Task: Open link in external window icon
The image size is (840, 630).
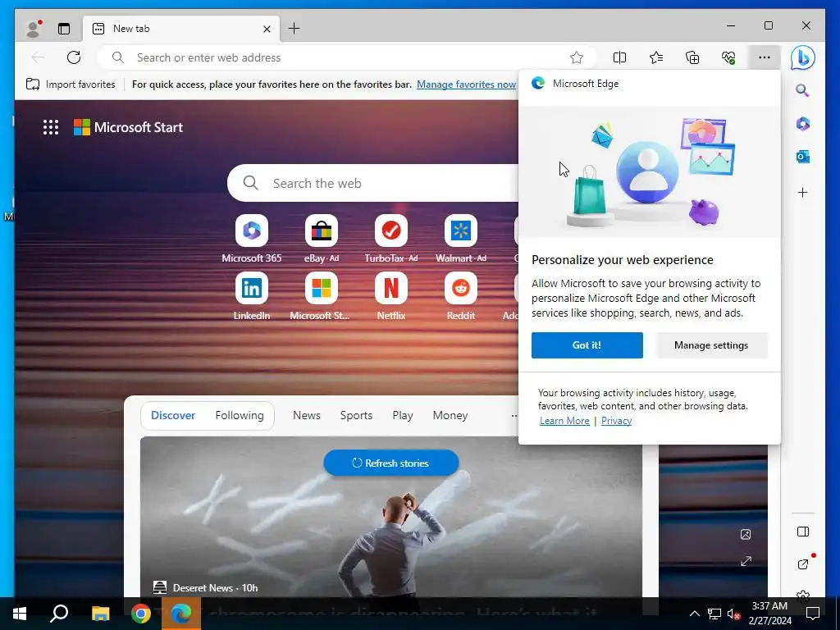Action: coord(802,564)
